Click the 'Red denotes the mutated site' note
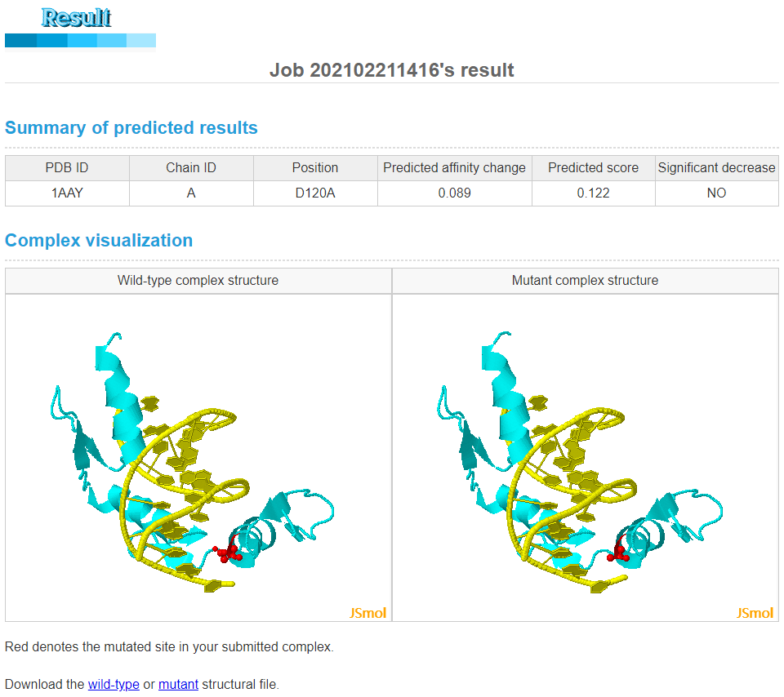Image resolution: width=784 pixels, height=697 pixels. (169, 646)
